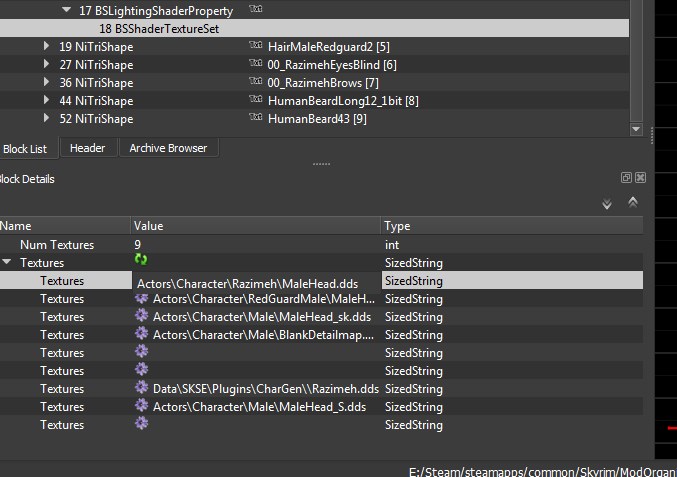Select HumanBeardLong12_1bit [8] value
The height and width of the screenshot is (477, 677).
coord(343,101)
